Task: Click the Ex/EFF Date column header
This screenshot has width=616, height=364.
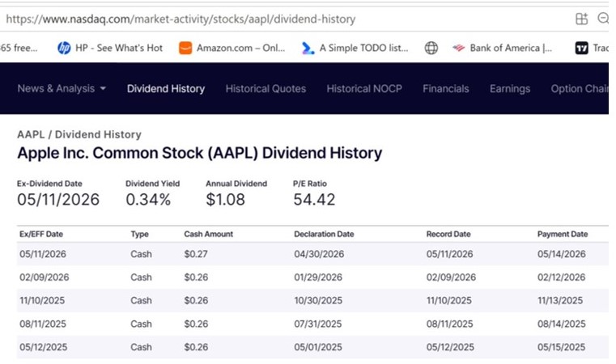Action: [41, 234]
